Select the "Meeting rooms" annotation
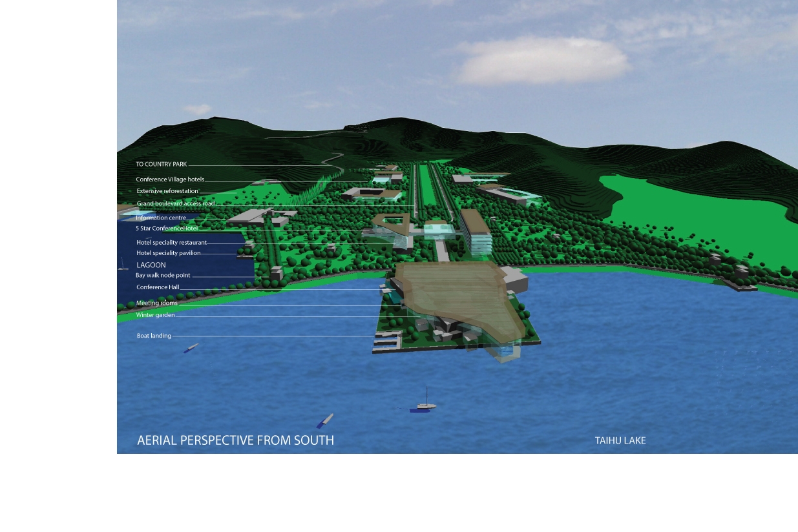The image size is (798, 532). (x=156, y=303)
